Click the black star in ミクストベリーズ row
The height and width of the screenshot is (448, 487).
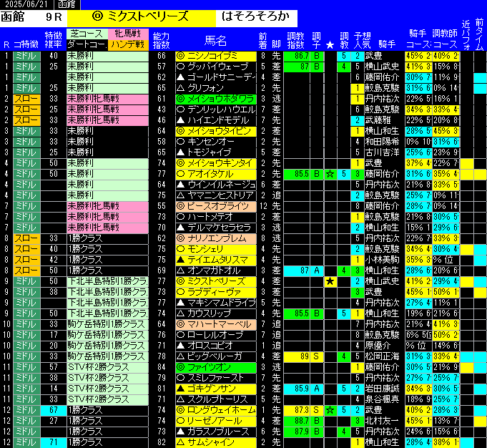330,282
